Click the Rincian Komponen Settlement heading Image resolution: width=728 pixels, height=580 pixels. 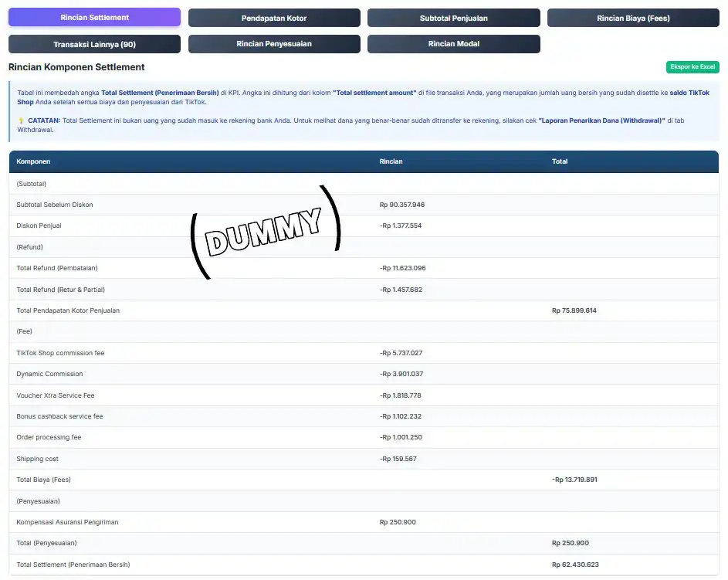(x=76, y=67)
